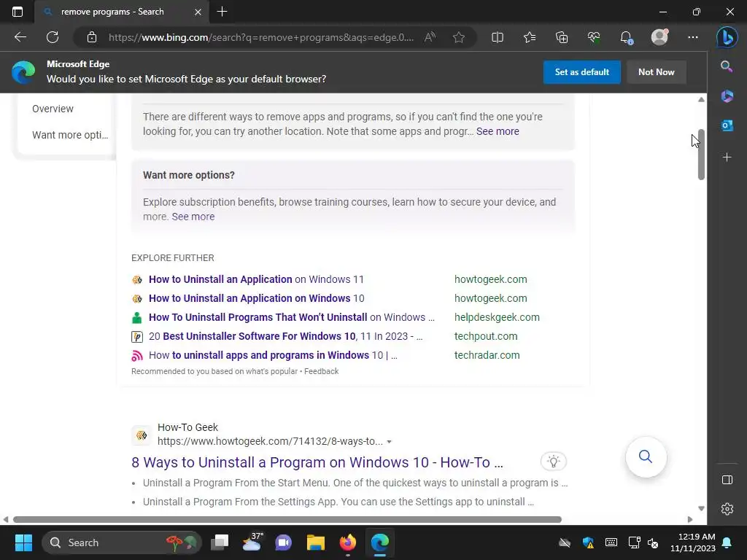Toggle sidebar visibility icon

[x=727, y=480]
